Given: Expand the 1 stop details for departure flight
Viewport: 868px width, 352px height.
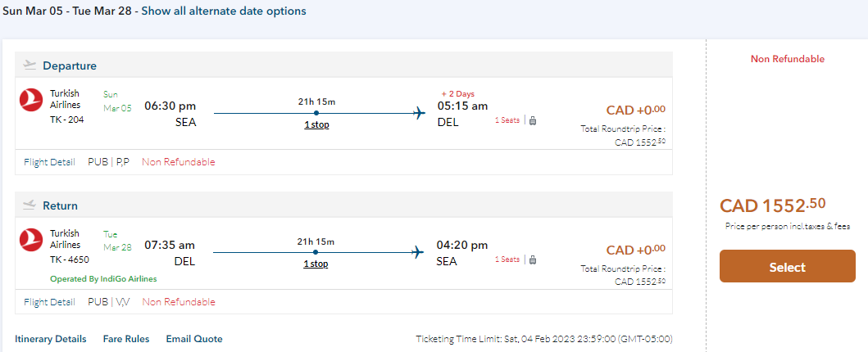Looking at the screenshot, I should click(316, 124).
